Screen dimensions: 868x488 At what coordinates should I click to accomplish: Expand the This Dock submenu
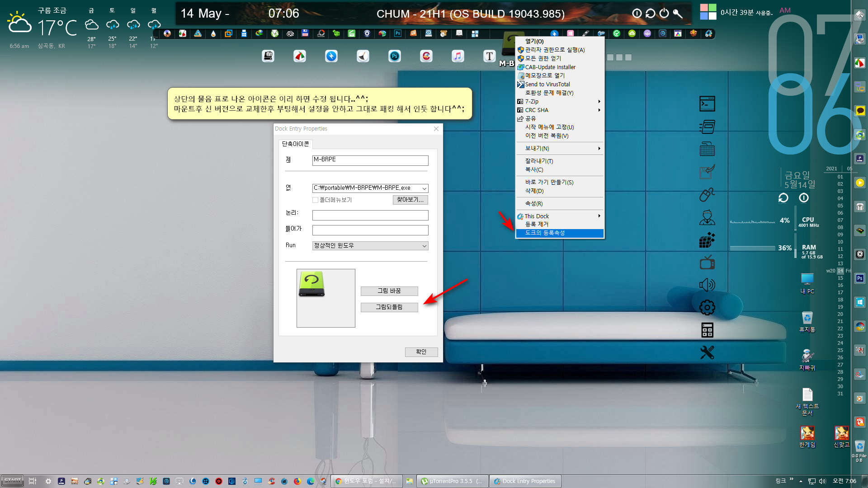pyautogui.click(x=560, y=216)
